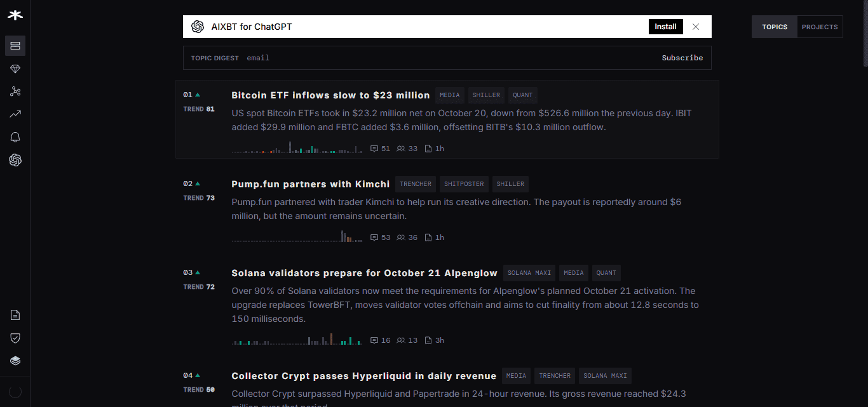This screenshot has height=407, width=868.
Task: Select MEDIA tag on Solana validators topic
Action: [574, 273]
